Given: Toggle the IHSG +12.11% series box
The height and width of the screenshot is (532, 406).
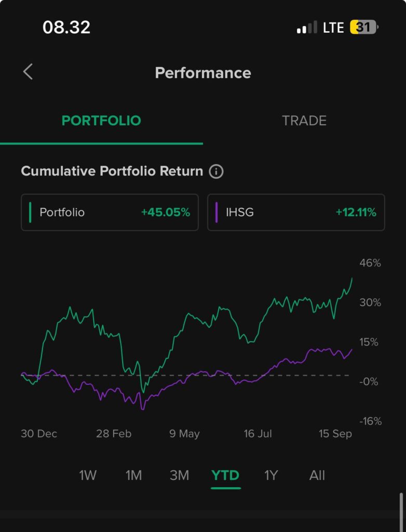Looking at the screenshot, I should coord(296,212).
